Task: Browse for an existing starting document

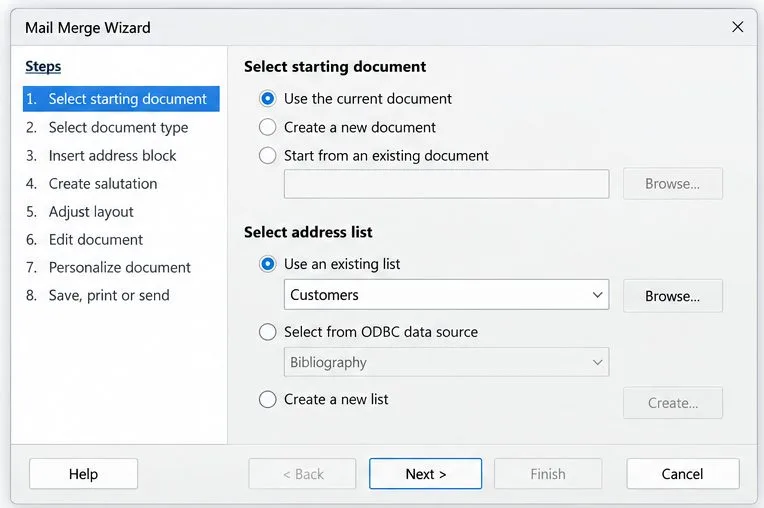Action: [673, 184]
